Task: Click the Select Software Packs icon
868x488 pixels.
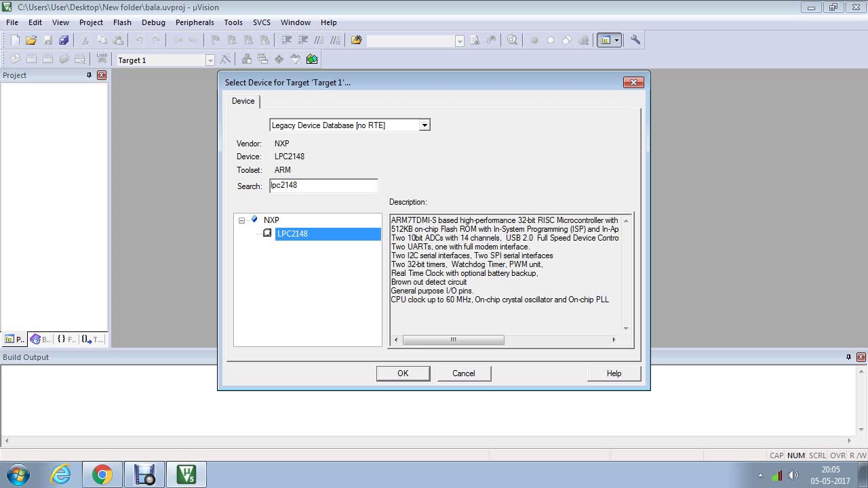Action: (x=296, y=60)
